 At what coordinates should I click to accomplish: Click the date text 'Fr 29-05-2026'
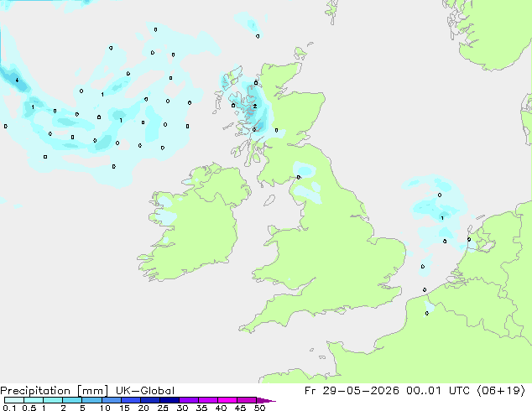[x=352, y=391]
